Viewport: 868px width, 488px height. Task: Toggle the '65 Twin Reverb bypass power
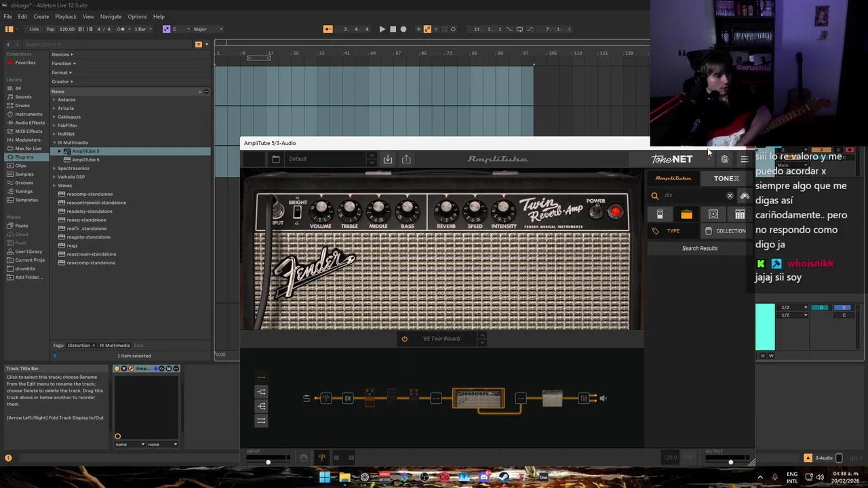click(x=405, y=339)
